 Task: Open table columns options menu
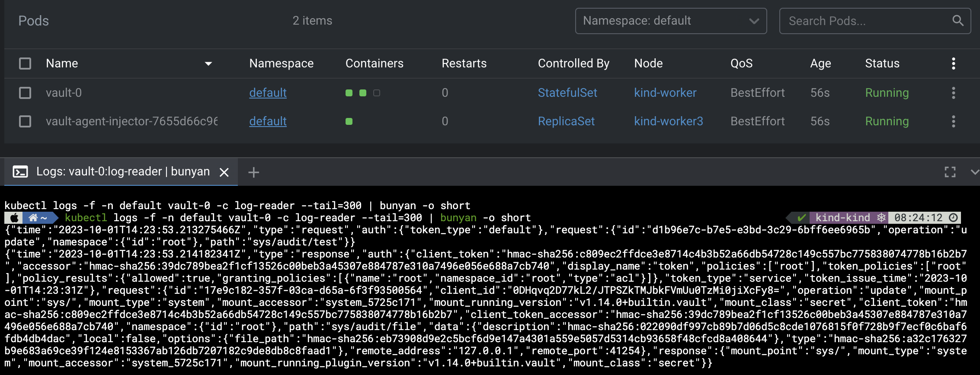coord(953,64)
